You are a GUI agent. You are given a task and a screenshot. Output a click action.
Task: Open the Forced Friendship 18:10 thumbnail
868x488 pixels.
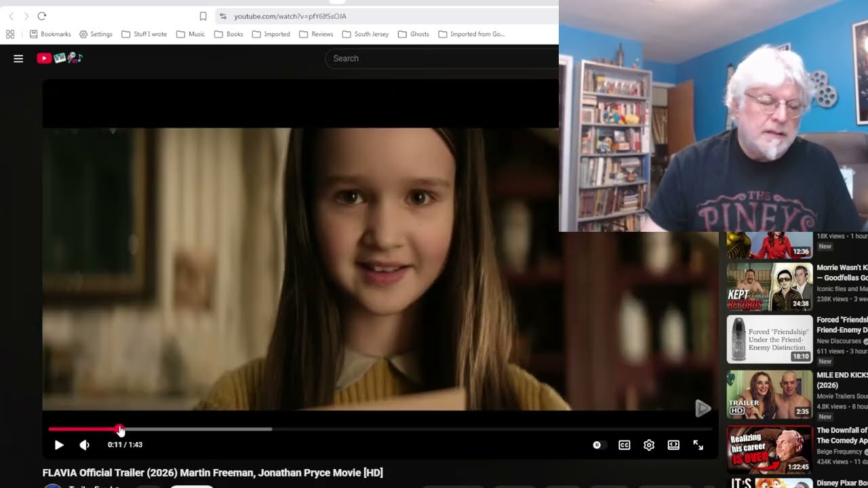(770, 339)
